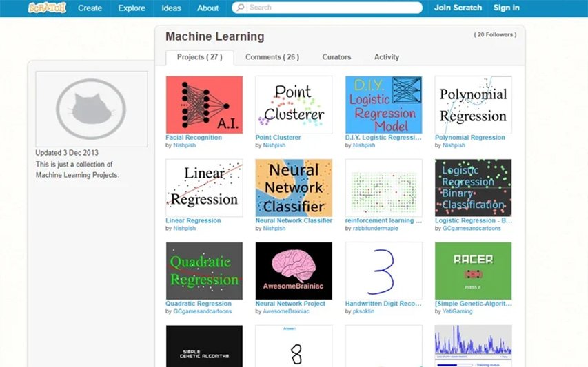Click the Neural Network Project title link
Image resolution: width=588 pixels, height=367 pixels.
[290, 304]
